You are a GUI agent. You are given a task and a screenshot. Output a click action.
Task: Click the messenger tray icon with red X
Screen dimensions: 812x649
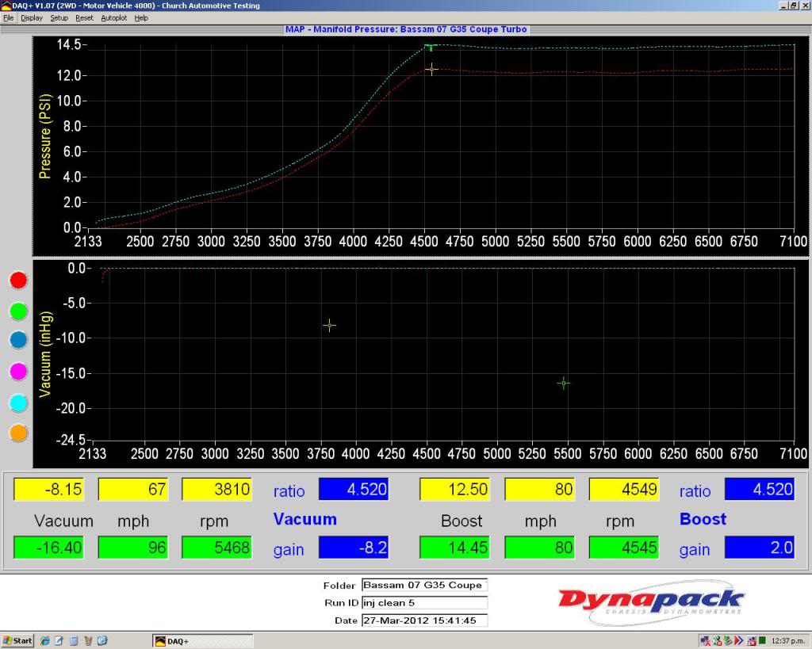click(717, 641)
